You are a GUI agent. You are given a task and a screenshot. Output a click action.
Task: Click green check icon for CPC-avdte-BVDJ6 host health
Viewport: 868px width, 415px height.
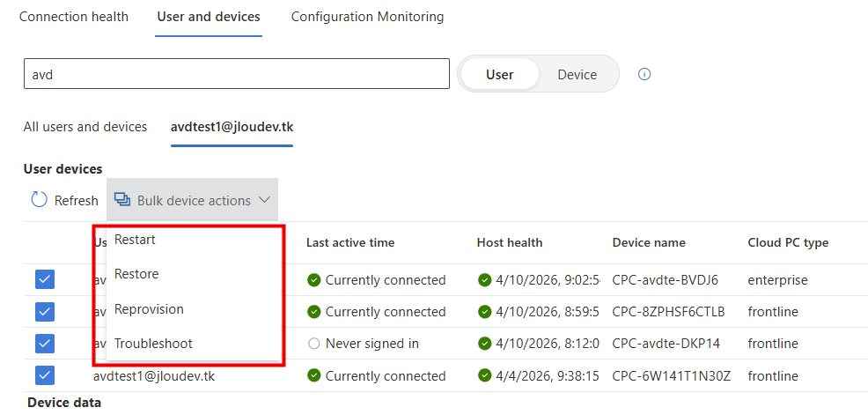coord(484,280)
